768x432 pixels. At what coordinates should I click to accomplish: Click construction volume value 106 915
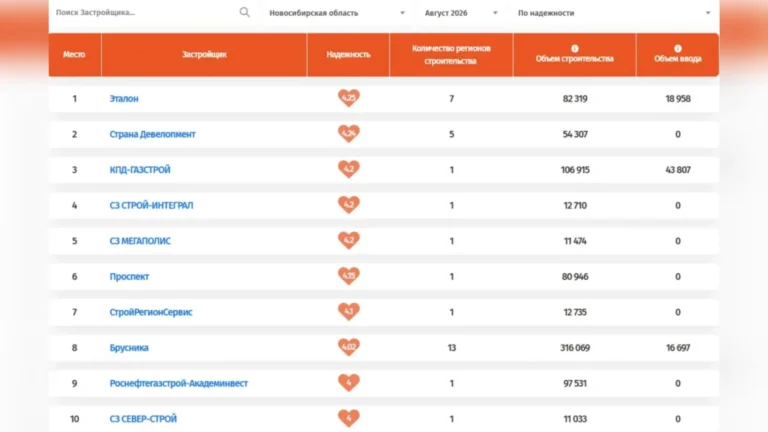pyautogui.click(x=575, y=169)
